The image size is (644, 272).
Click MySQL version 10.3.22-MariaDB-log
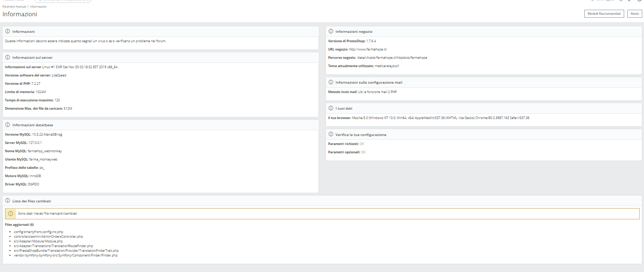point(47,135)
